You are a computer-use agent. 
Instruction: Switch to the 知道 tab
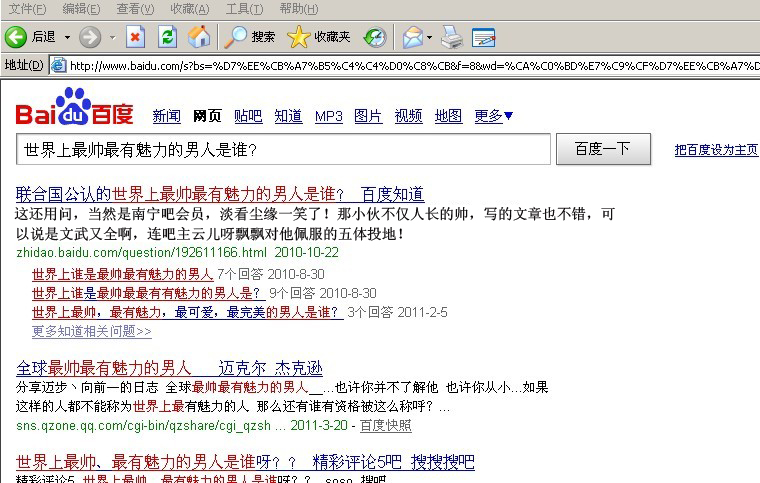tap(288, 116)
